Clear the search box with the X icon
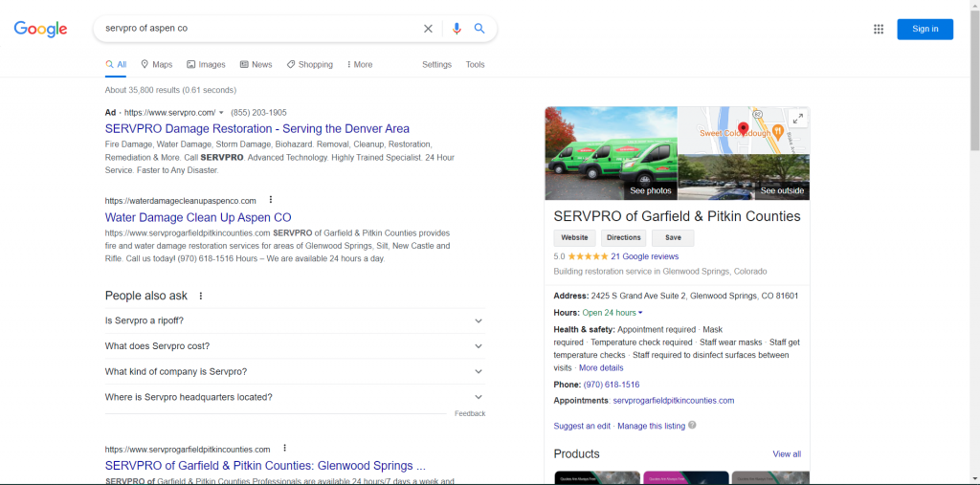This screenshot has height=485, width=980. [x=428, y=29]
